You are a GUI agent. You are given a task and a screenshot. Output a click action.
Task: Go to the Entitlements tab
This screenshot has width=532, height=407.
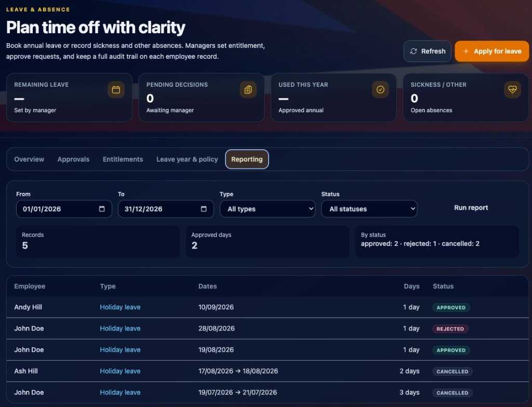click(x=123, y=159)
